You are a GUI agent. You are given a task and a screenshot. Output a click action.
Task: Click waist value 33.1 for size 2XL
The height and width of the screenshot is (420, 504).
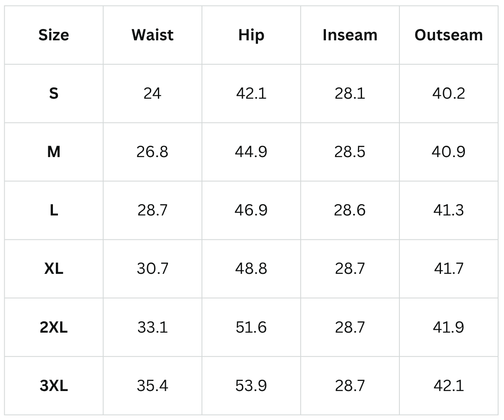[152, 327]
